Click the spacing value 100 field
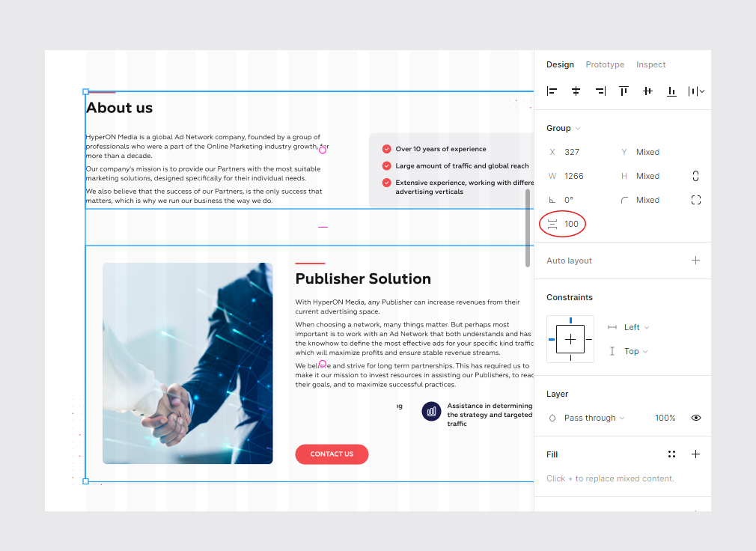 pos(571,224)
